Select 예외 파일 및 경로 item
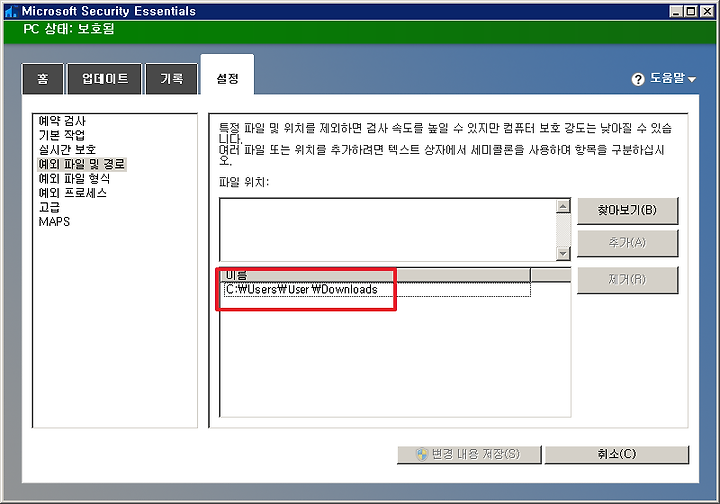The height and width of the screenshot is (504, 720). (82, 164)
